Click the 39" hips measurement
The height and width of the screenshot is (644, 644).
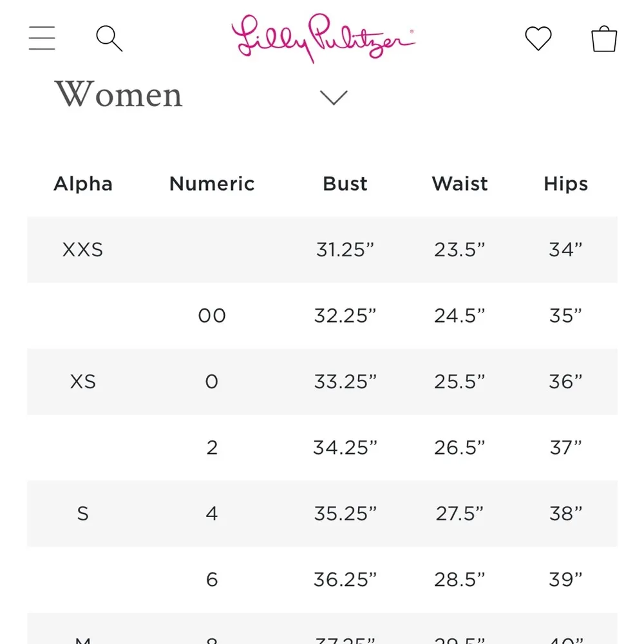pos(565,580)
